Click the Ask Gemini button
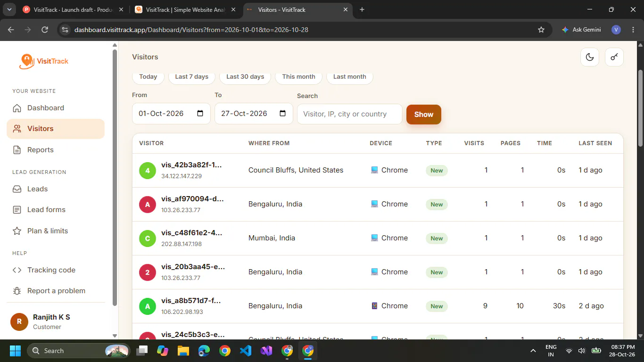This screenshot has height=362, width=644. click(581, 30)
